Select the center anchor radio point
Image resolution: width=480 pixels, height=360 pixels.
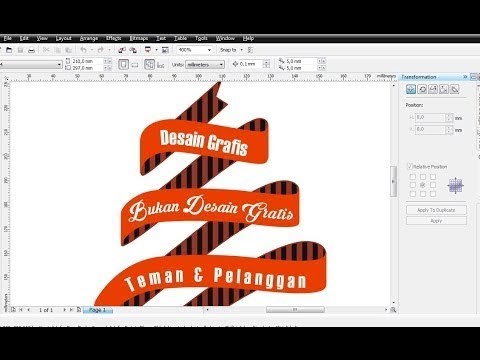point(423,185)
